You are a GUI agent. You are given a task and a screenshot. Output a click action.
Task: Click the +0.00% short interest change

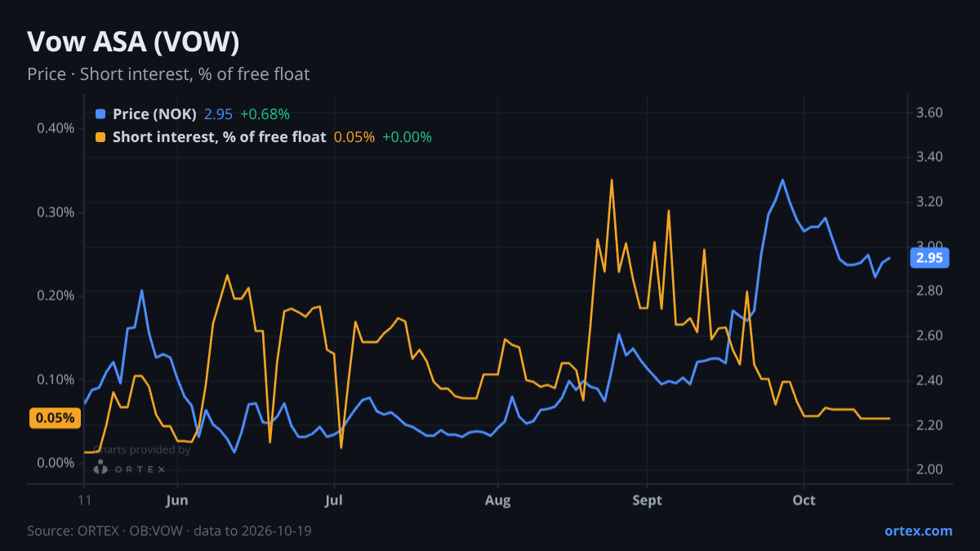407,137
